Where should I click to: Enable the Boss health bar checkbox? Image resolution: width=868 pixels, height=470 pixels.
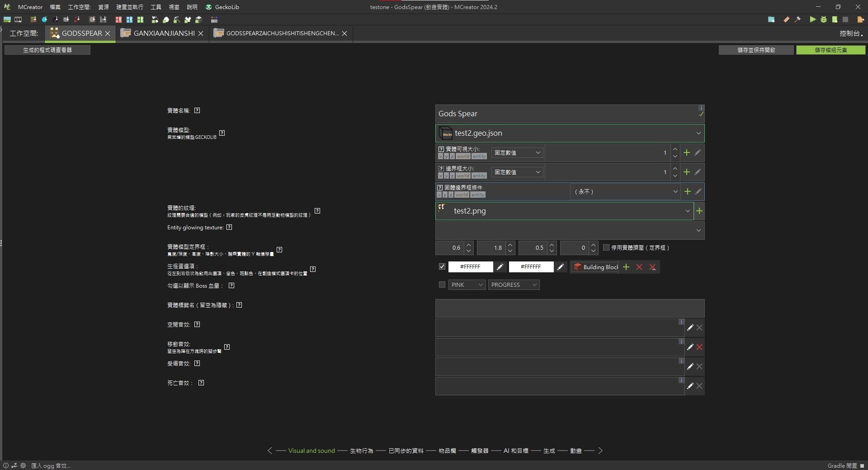[x=442, y=285]
